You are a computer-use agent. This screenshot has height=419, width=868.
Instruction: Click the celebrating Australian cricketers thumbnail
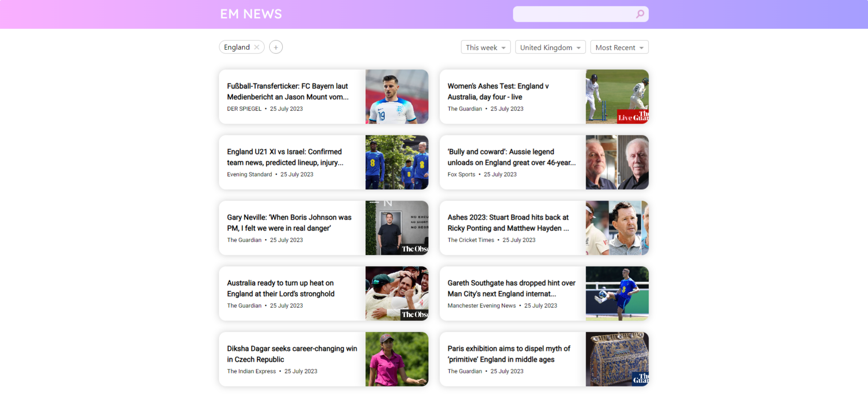pos(397,294)
